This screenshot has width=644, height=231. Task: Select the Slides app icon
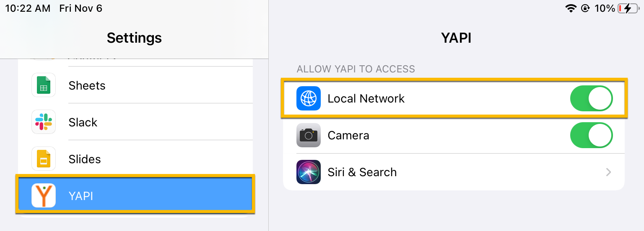(x=44, y=159)
